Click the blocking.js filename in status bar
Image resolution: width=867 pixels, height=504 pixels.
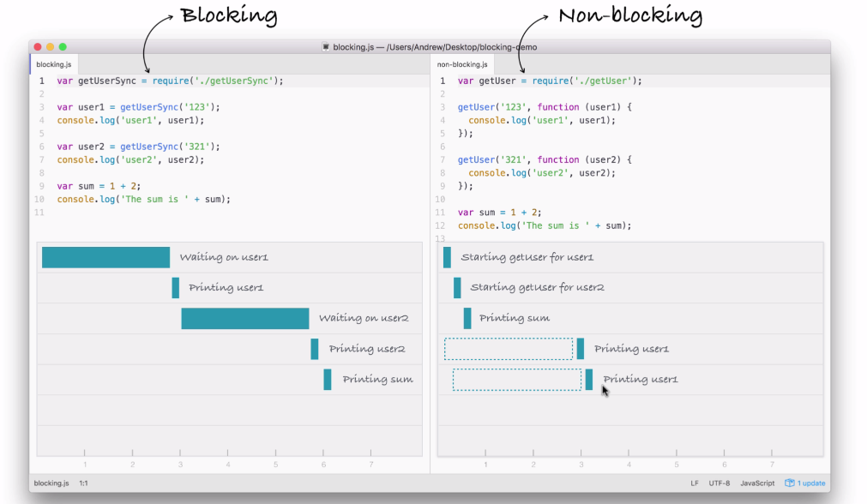51,483
